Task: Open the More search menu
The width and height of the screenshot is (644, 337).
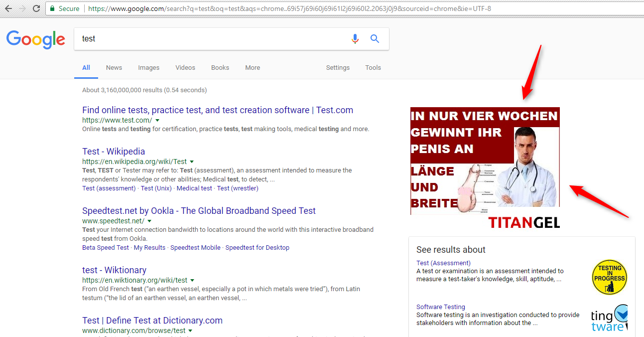Action: click(x=253, y=68)
